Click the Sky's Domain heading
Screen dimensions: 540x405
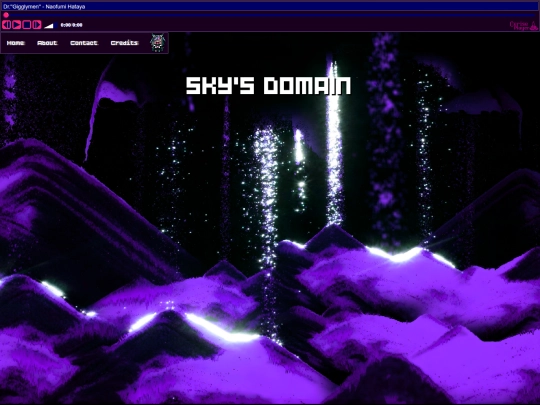click(268, 86)
